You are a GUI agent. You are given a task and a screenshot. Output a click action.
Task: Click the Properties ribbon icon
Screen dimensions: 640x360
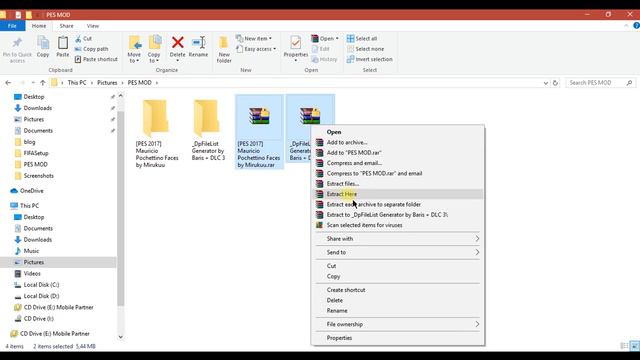click(x=296, y=42)
